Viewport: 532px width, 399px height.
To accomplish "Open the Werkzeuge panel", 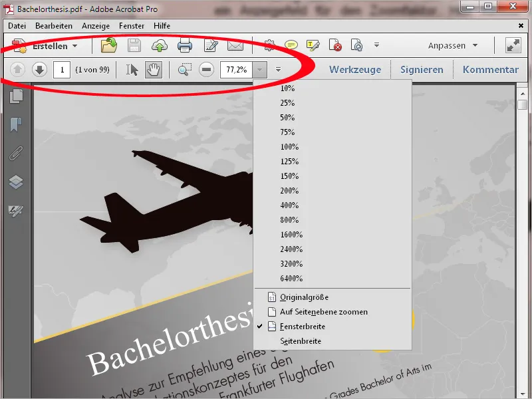I will [x=355, y=70].
